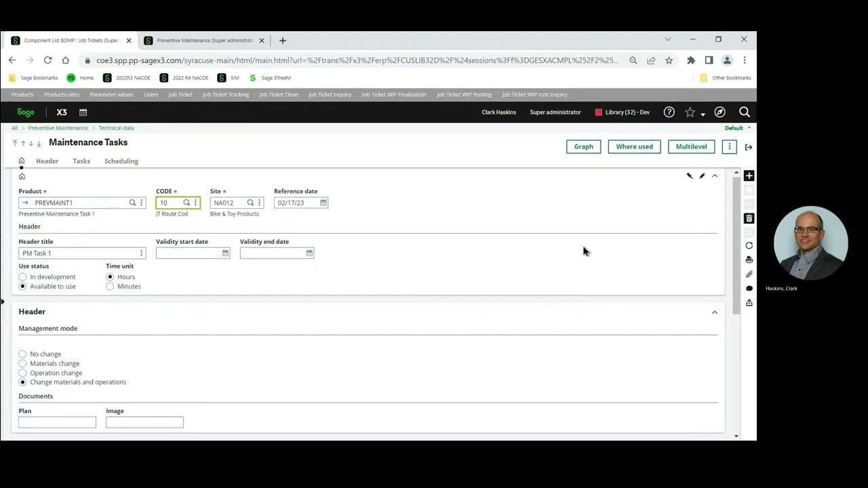868x488 pixels.
Task: Open the more actions three-dot button beside Multilevel
Action: [x=729, y=146]
